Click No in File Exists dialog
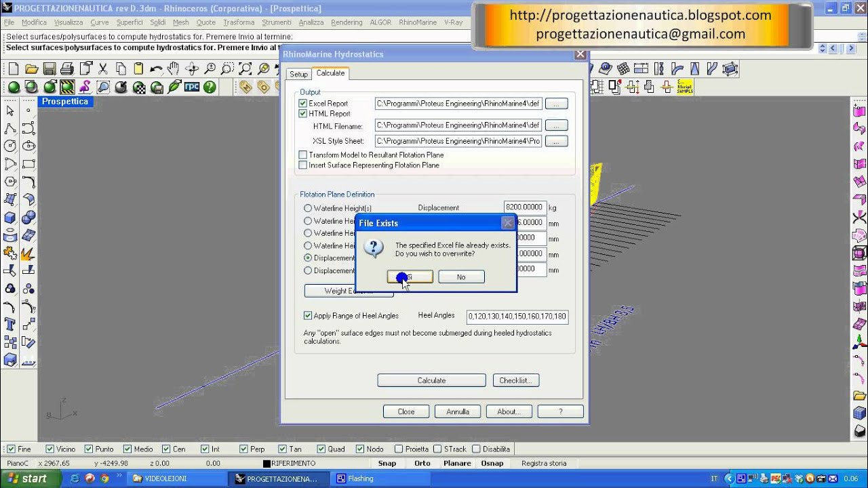 pos(461,277)
